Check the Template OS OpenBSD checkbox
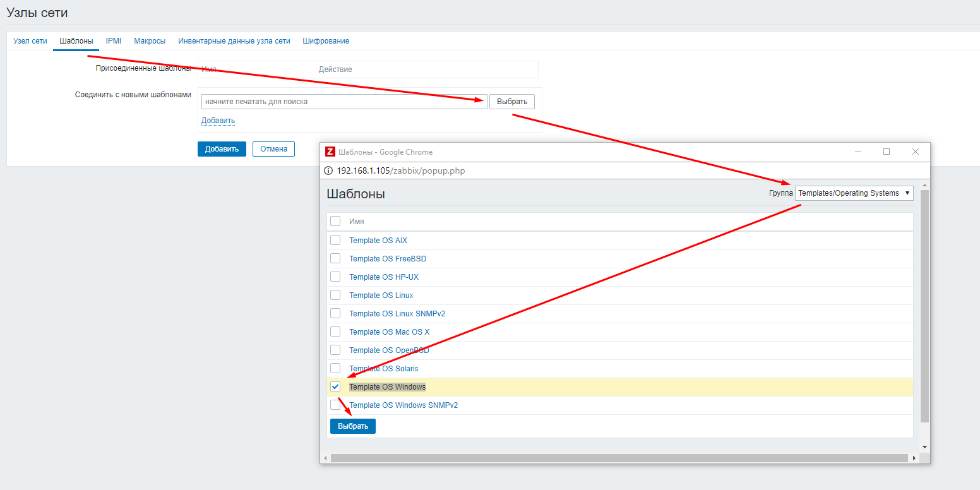This screenshot has height=490, width=980. (x=335, y=350)
